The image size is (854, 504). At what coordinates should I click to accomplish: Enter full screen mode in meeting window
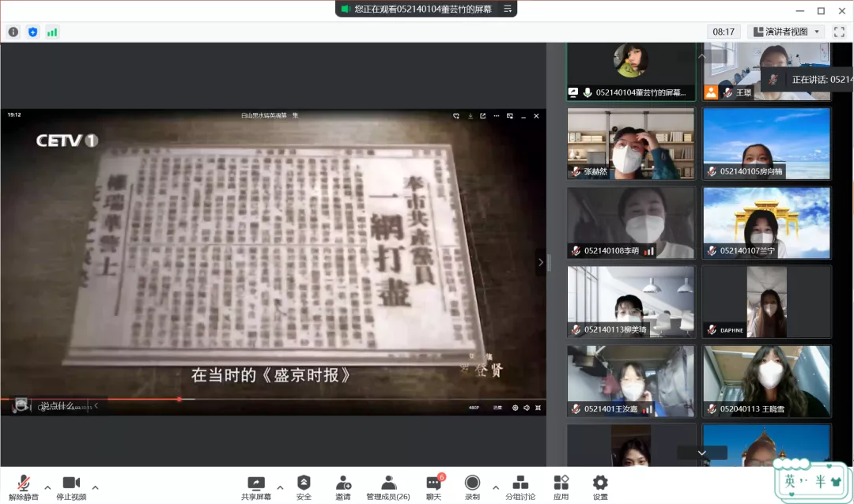click(x=839, y=32)
